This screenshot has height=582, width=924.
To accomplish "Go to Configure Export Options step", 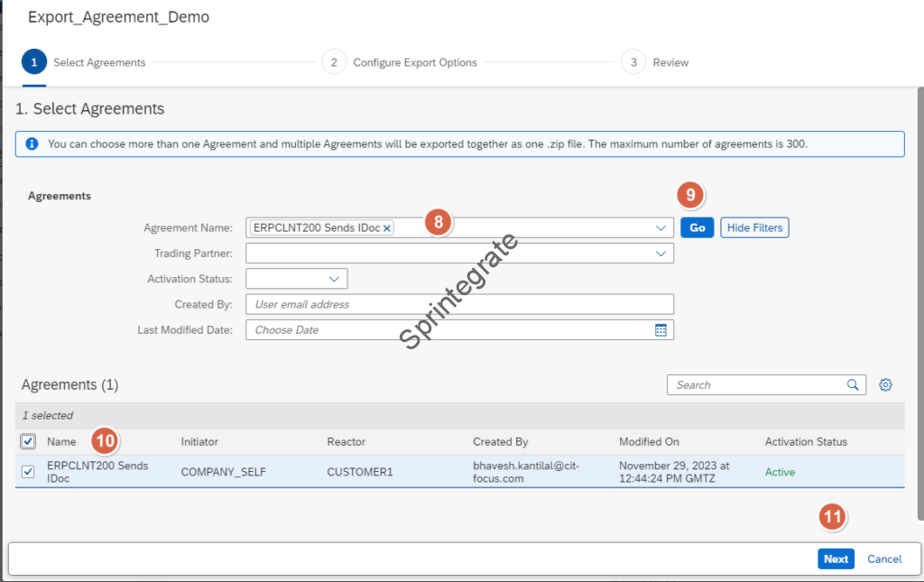I will pos(334,62).
